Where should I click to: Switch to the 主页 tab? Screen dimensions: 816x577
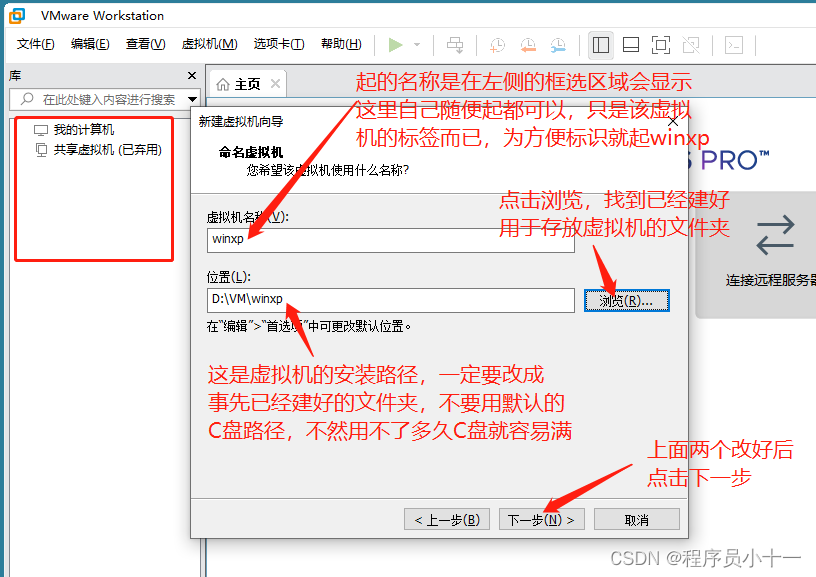[247, 83]
